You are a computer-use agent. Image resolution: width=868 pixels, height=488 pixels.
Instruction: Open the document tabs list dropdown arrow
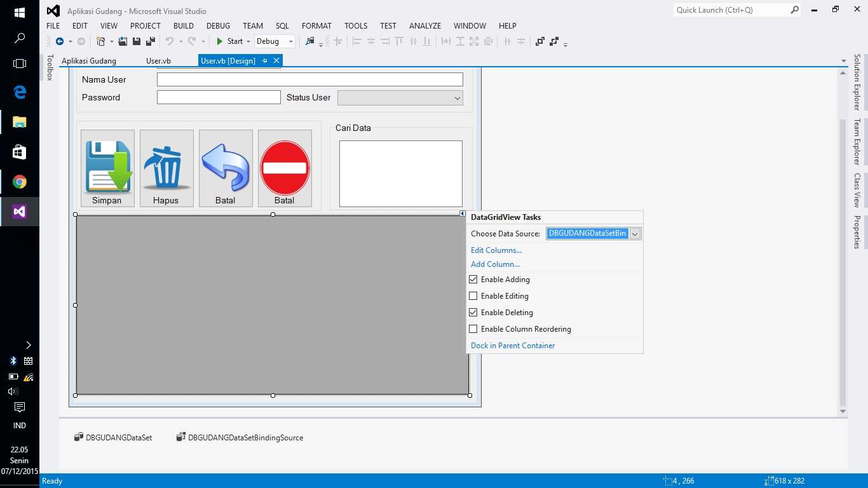click(844, 61)
